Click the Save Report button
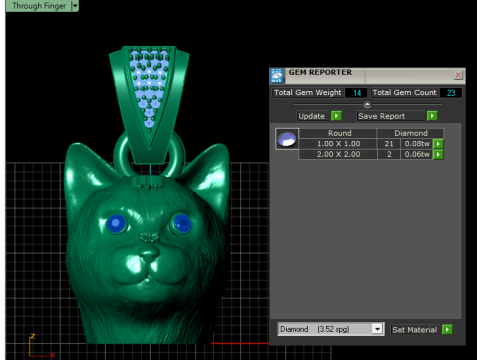Screen dimensions: 480x360 tap(391, 116)
